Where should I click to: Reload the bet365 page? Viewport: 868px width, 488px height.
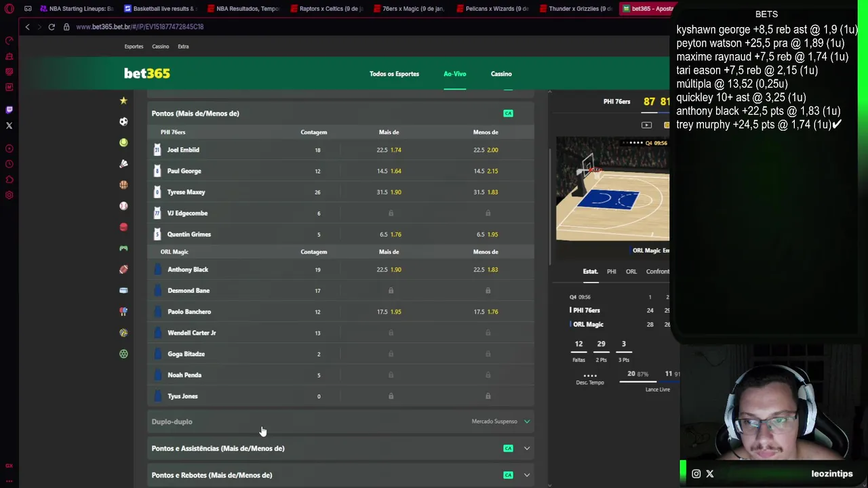click(52, 26)
